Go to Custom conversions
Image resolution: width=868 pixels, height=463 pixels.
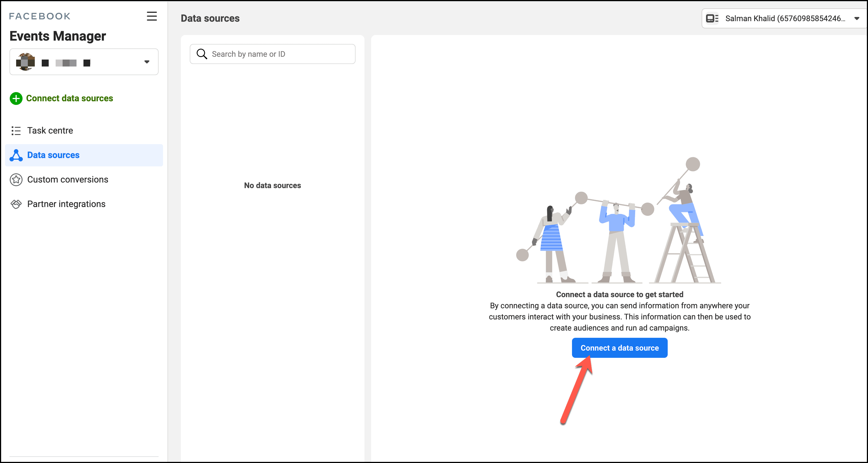coord(84,179)
